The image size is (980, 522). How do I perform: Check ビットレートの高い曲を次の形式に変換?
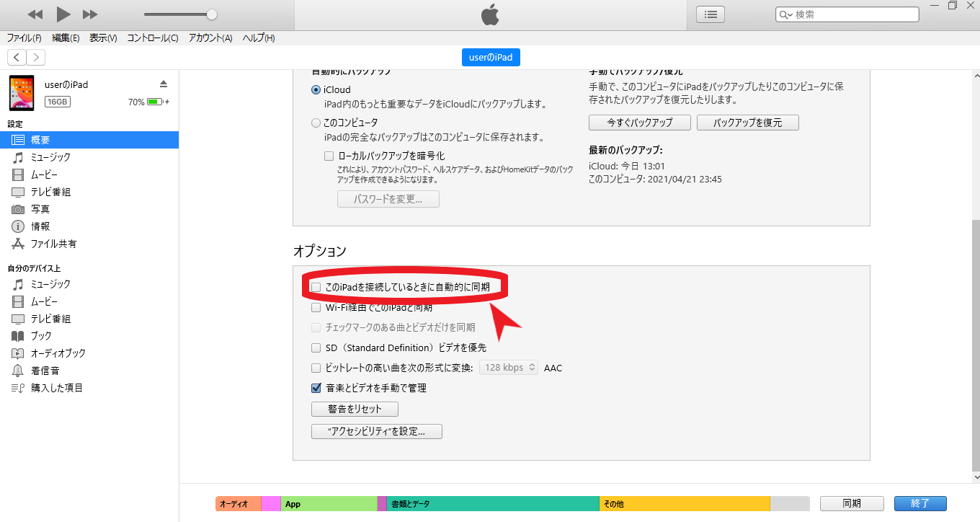point(316,368)
